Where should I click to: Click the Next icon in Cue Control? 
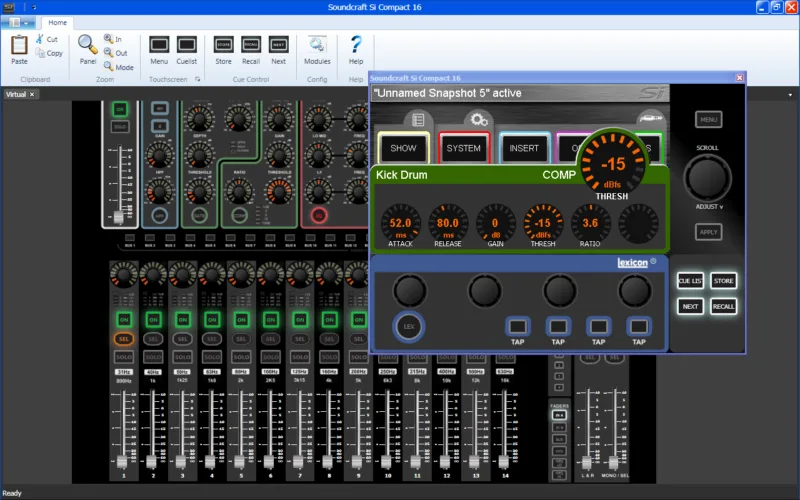pos(279,44)
